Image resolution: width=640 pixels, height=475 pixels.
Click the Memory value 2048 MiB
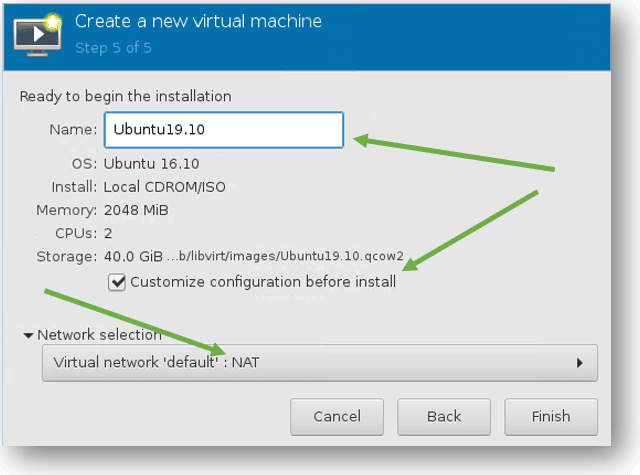pyautogui.click(x=136, y=210)
